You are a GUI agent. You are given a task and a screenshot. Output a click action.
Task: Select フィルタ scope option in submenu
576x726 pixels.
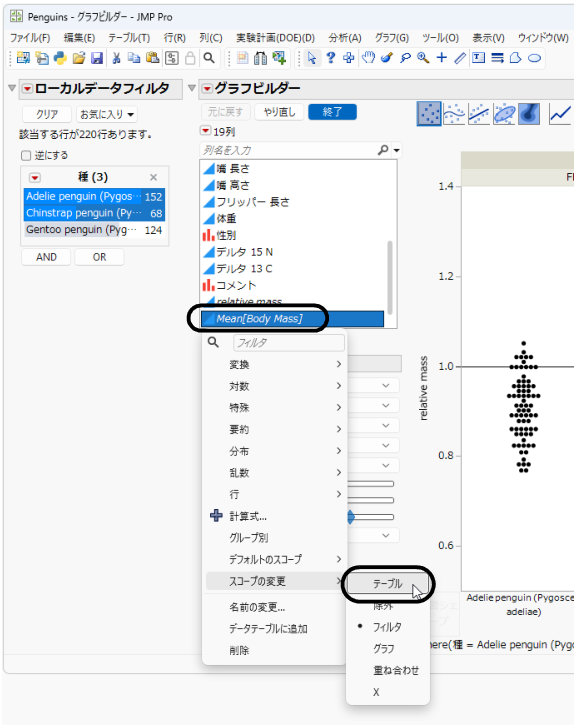(x=387, y=627)
